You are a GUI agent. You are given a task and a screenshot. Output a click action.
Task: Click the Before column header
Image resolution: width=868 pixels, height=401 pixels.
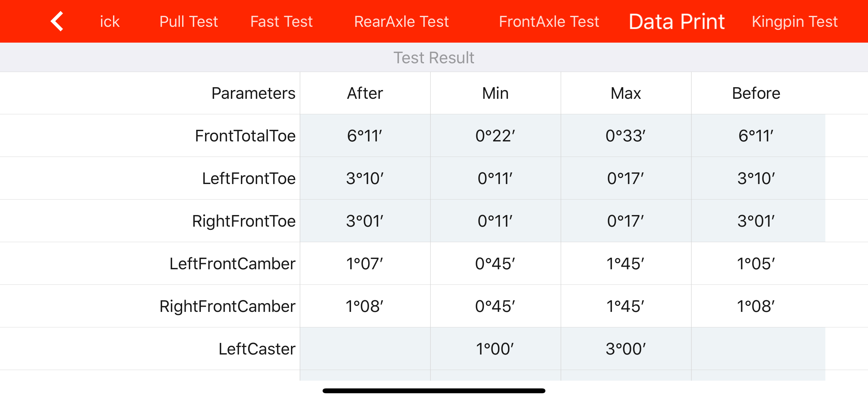[x=756, y=93]
